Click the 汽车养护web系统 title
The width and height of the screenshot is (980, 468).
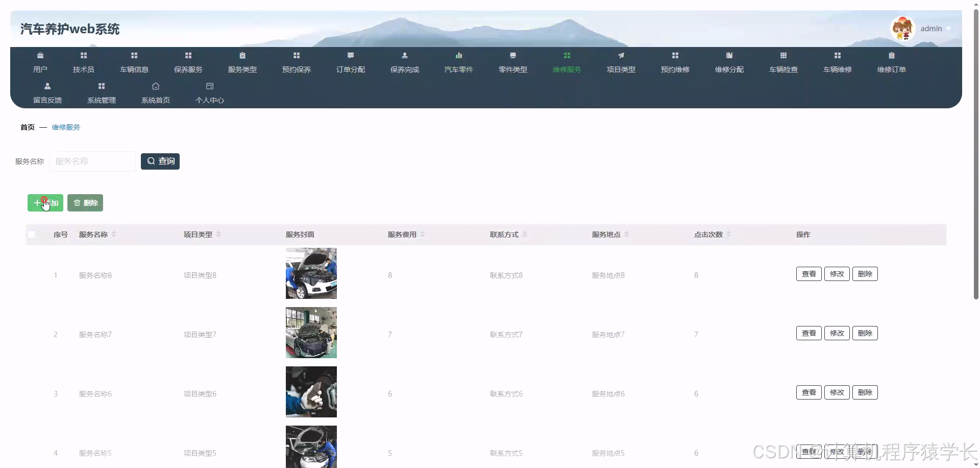[70, 29]
